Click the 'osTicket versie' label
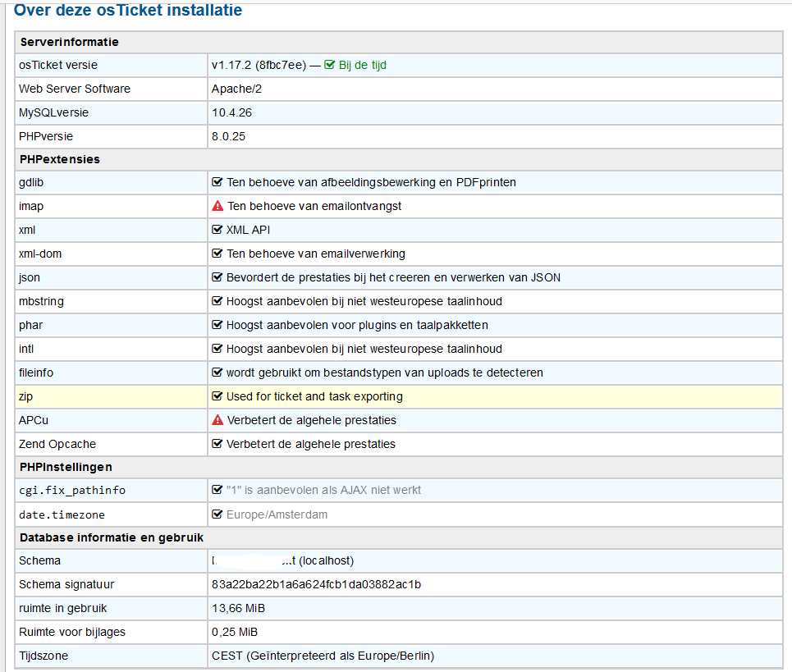Viewport: 792px width, 672px height. [58, 65]
